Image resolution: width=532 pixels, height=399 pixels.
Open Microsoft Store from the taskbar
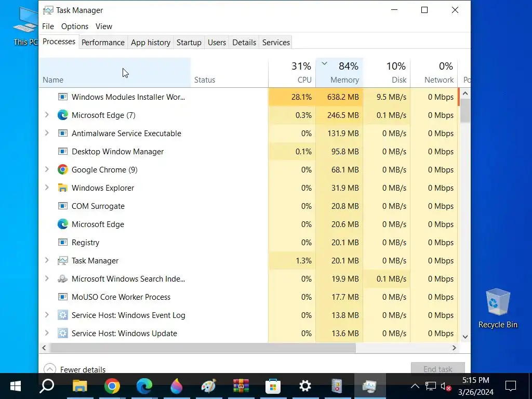tap(273, 386)
